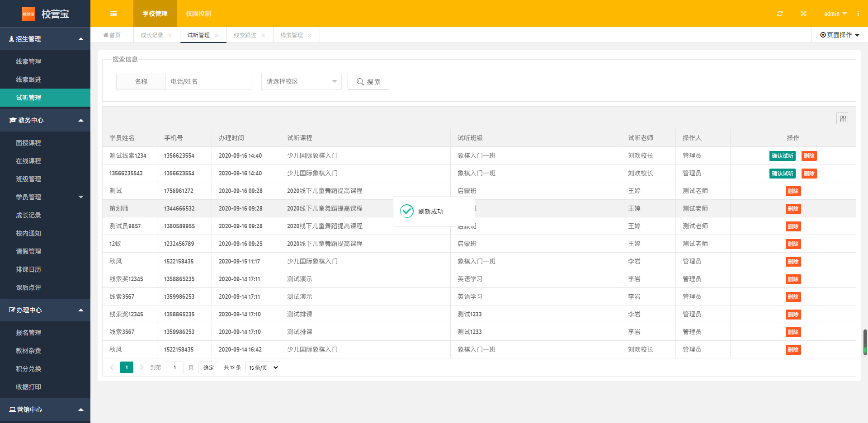Image resolution: width=868 pixels, height=423 pixels.
Task: Close the 试听管理 tab
Action: (217, 35)
